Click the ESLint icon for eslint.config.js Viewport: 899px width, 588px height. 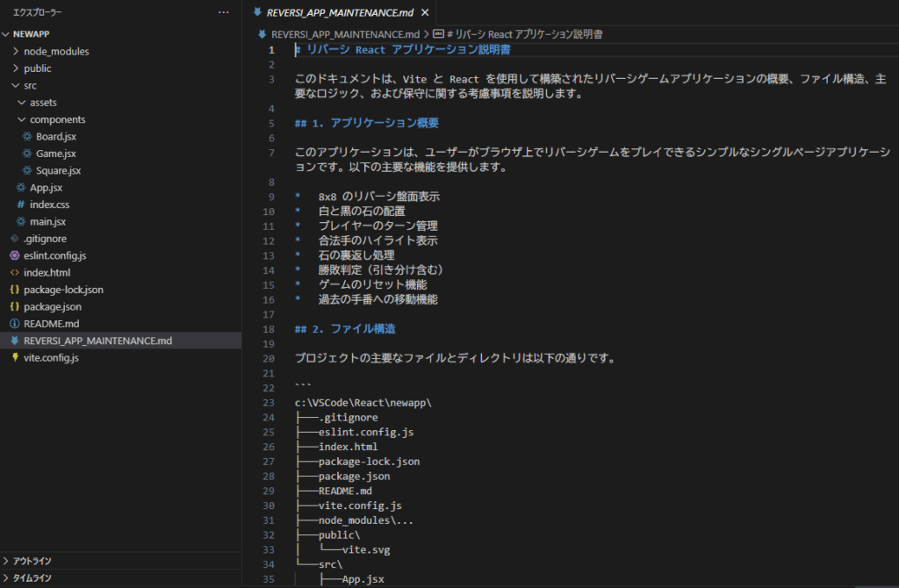click(15, 255)
